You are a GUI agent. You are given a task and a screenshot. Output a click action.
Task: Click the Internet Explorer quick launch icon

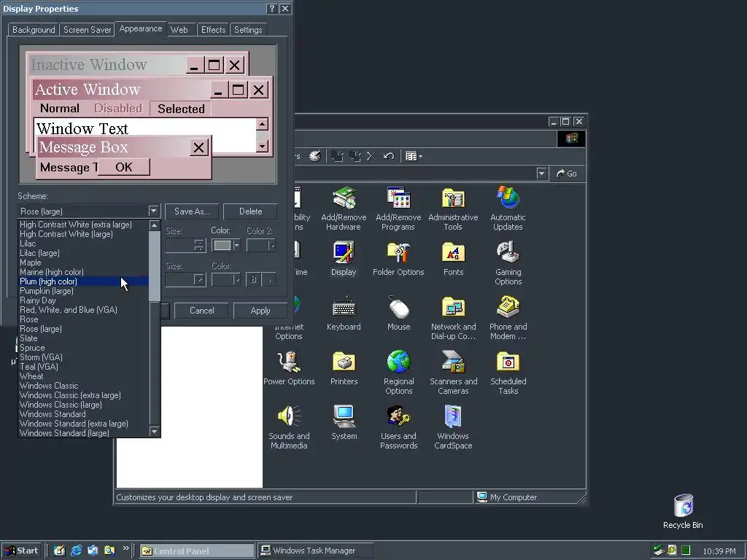coord(76,551)
